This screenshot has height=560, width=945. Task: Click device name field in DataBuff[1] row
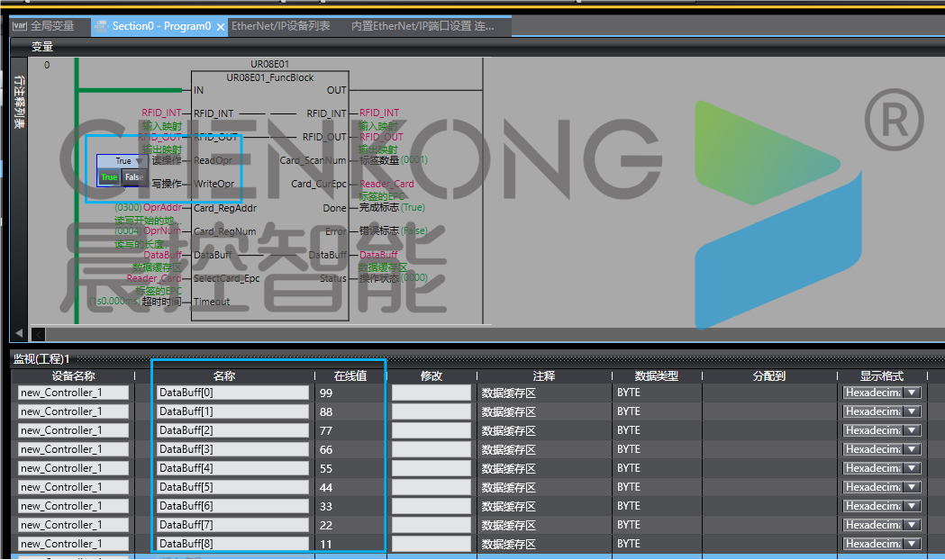[x=74, y=411]
